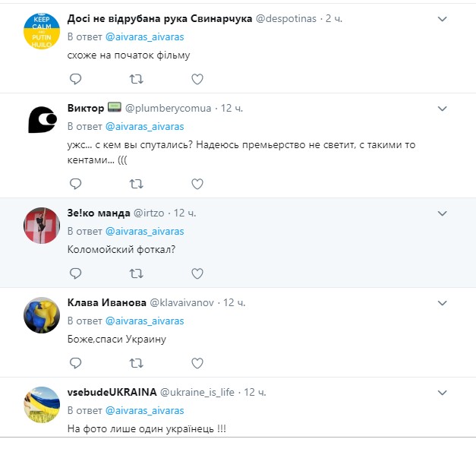Reply to the 'Коломойский фоткал?' tweet

(x=74, y=273)
